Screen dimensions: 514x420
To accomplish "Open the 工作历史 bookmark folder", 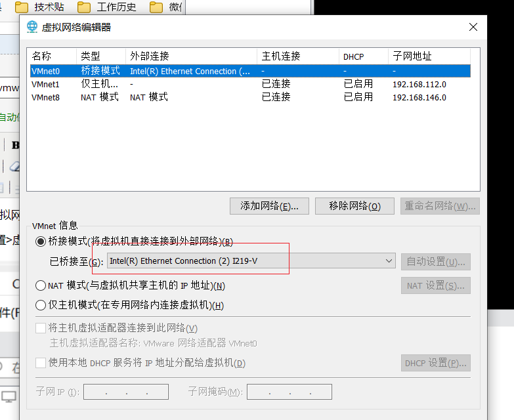I will click(107, 7).
